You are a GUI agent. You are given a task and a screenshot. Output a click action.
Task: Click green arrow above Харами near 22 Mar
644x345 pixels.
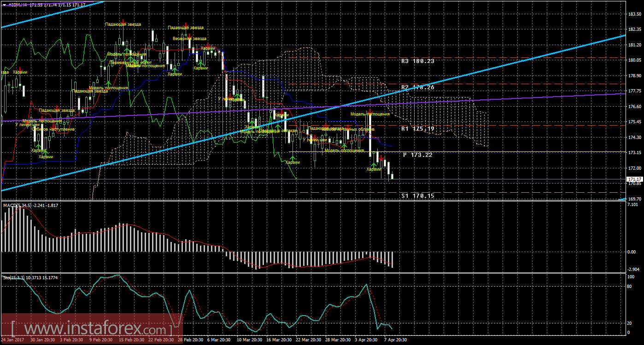pos(293,158)
